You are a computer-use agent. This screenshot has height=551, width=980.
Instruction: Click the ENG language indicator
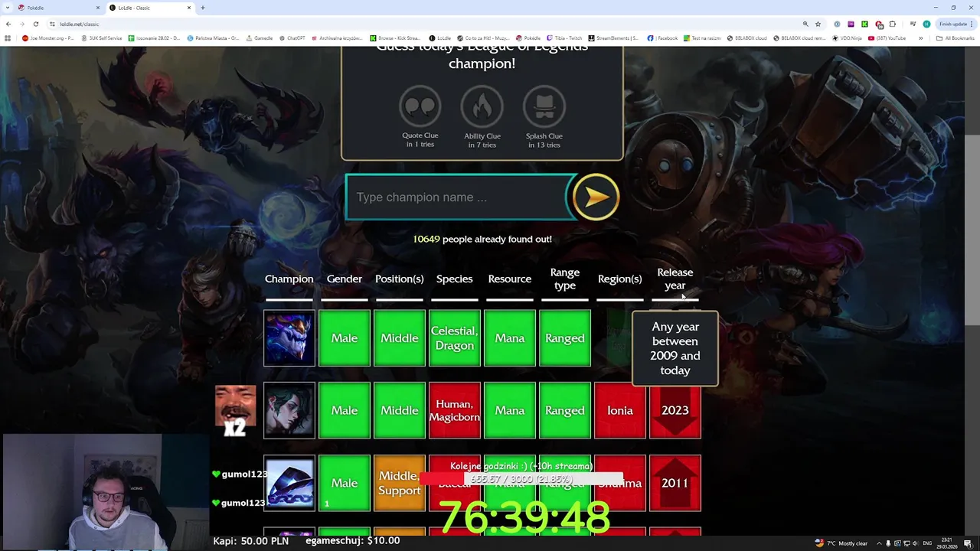927,543
